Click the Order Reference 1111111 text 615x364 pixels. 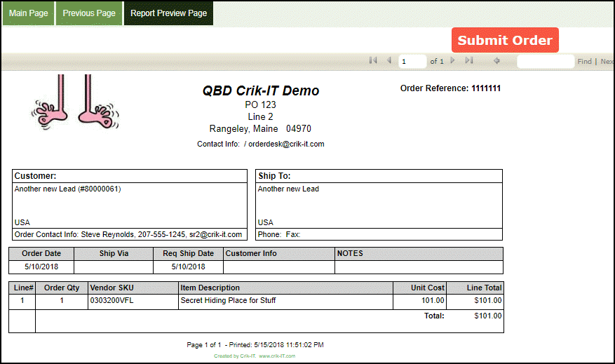[450, 88]
